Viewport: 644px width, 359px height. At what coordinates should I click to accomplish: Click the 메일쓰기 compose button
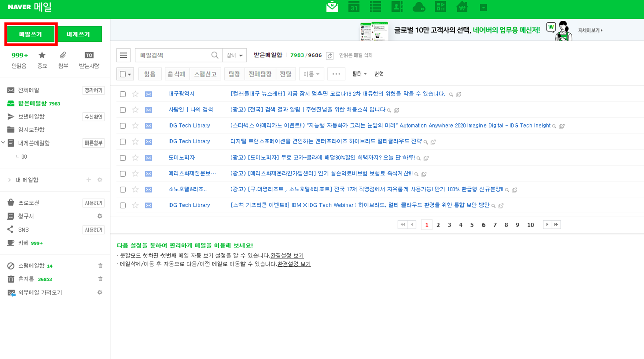pyautogui.click(x=30, y=34)
